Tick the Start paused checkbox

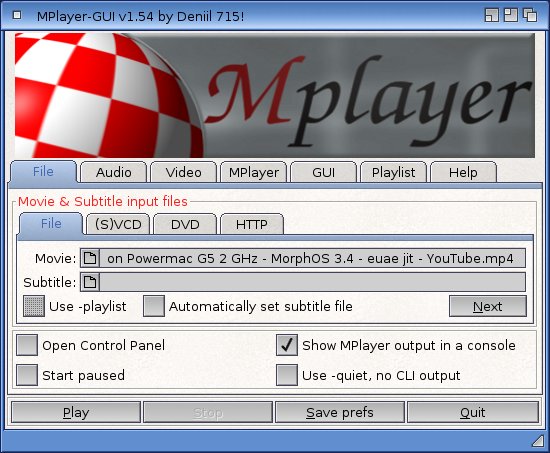tap(27, 375)
